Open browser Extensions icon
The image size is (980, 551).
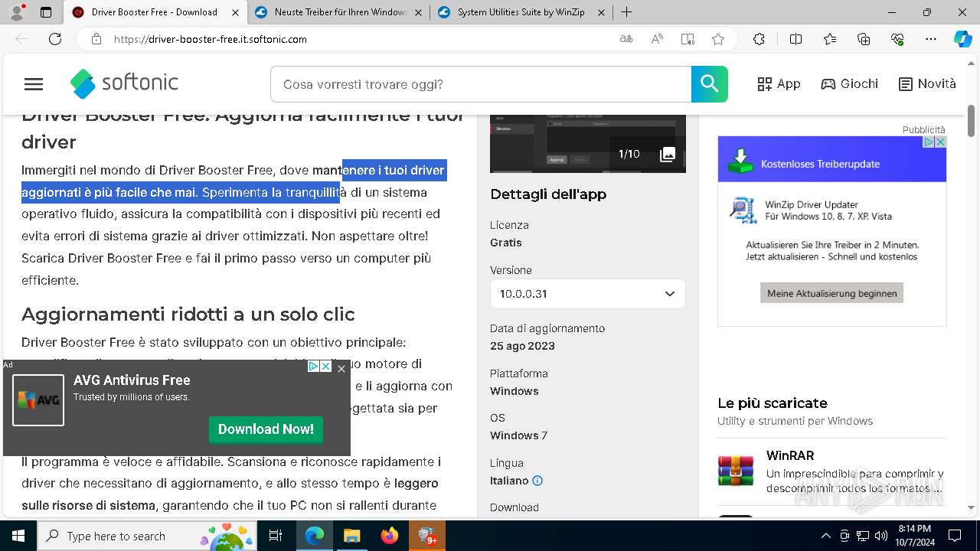pos(759,39)
